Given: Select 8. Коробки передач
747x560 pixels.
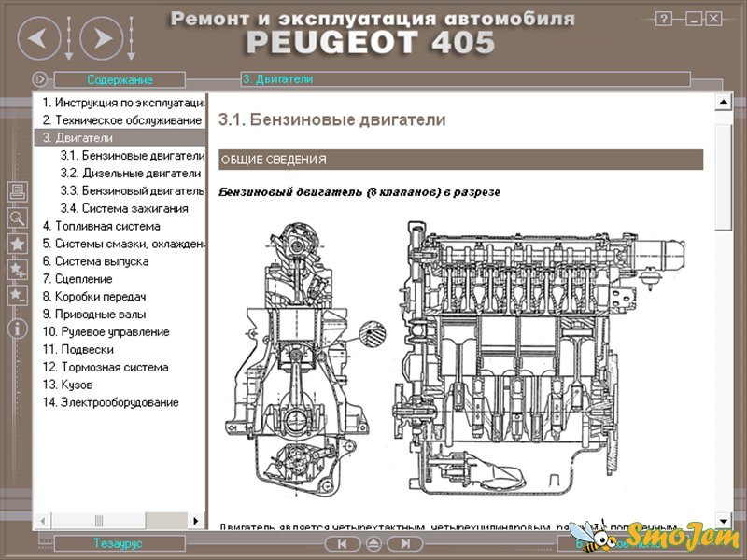Looking at the screenshot, I should 94,296.
